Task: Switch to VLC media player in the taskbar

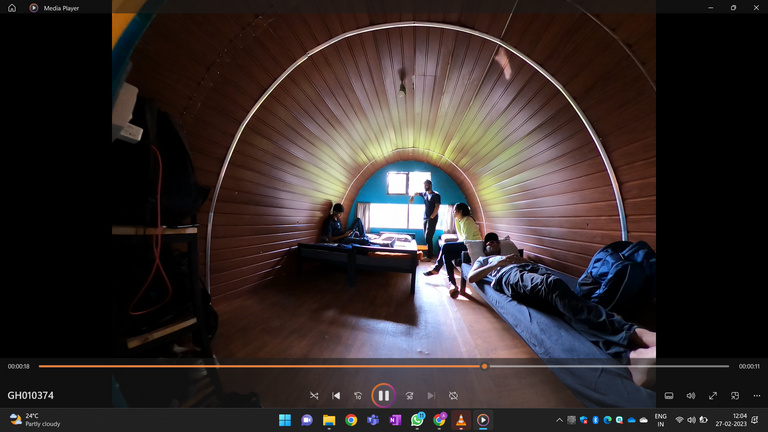Action: pyautogui.click(x=461, y=420)
